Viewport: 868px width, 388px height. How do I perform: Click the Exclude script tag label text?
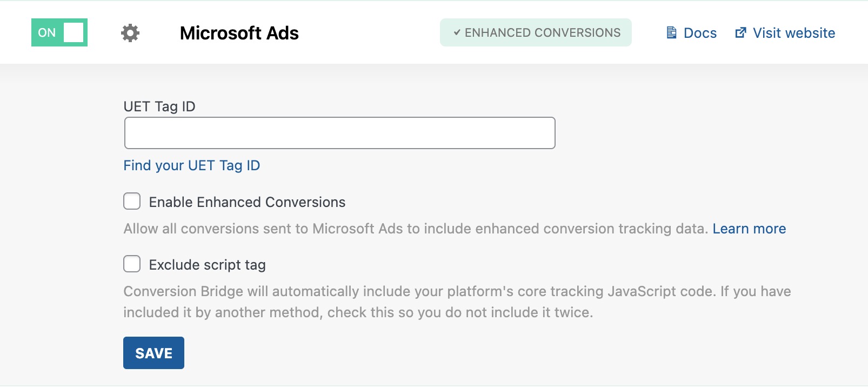(x=207, y=264)
